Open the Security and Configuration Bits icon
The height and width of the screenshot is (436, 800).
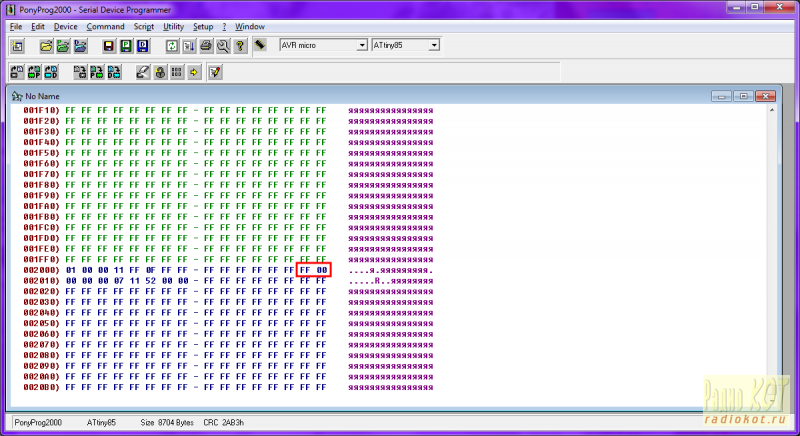[x=160, y=72]
